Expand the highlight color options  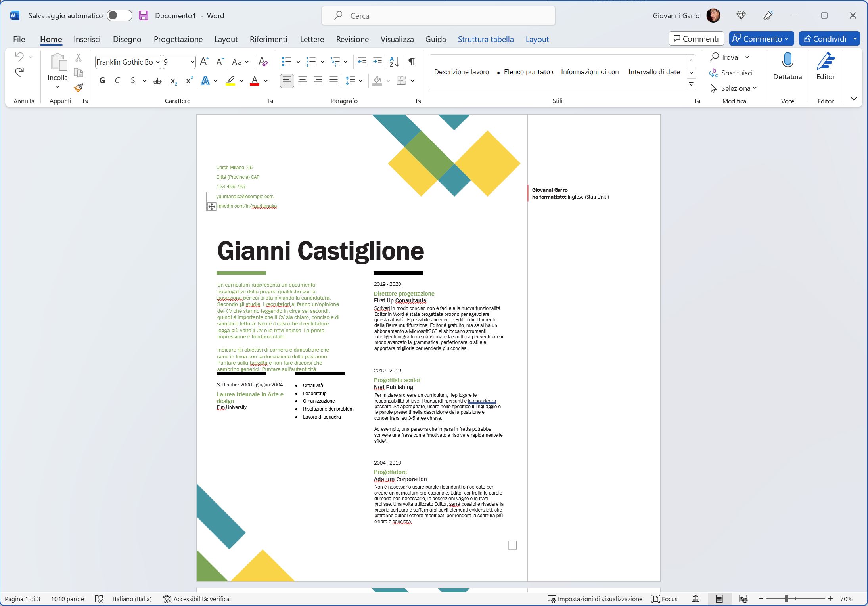coord(242,81)
